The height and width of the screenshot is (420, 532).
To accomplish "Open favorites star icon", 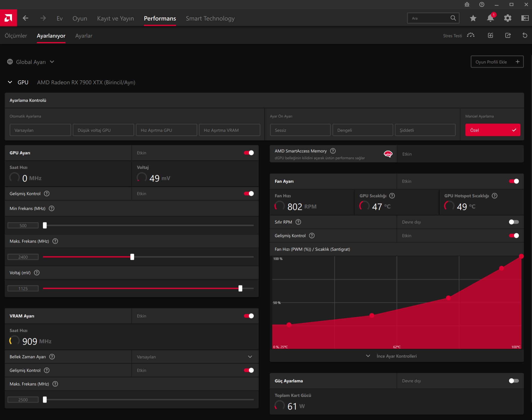I will pos(473,18).
